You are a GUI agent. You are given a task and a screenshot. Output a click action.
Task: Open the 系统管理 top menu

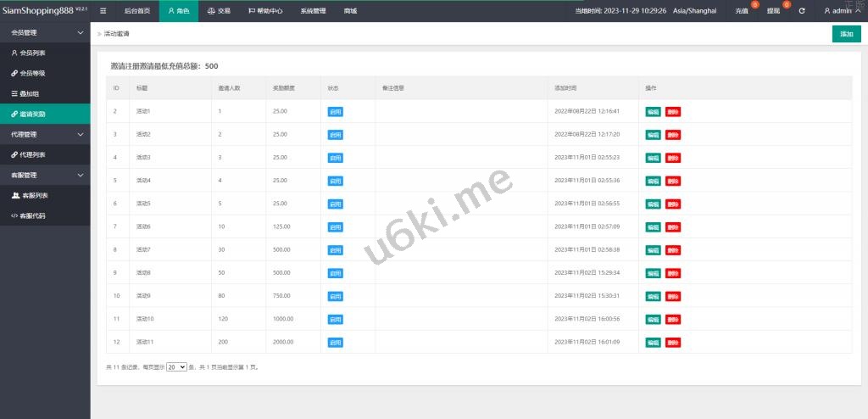pyautogui.click(x=313, y=11)
